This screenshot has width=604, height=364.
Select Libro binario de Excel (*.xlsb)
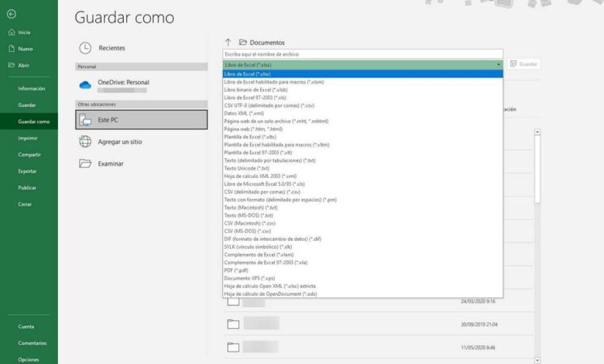tap(363, 90)
